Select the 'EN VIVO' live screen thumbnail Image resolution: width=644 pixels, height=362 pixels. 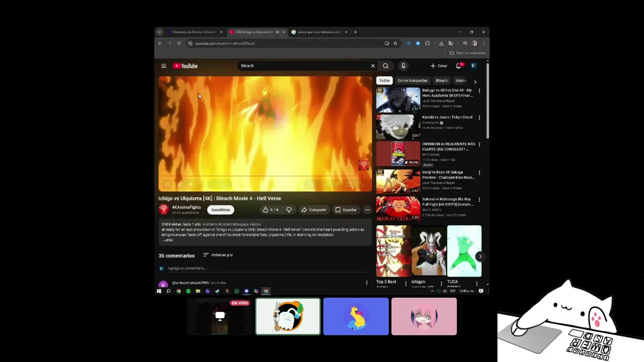(x=220, y=316)
